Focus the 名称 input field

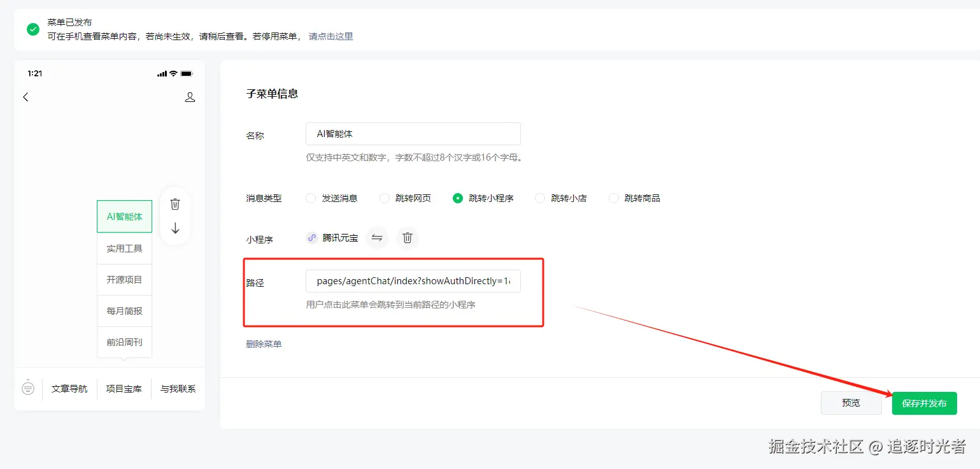click(x=413, y=134)
